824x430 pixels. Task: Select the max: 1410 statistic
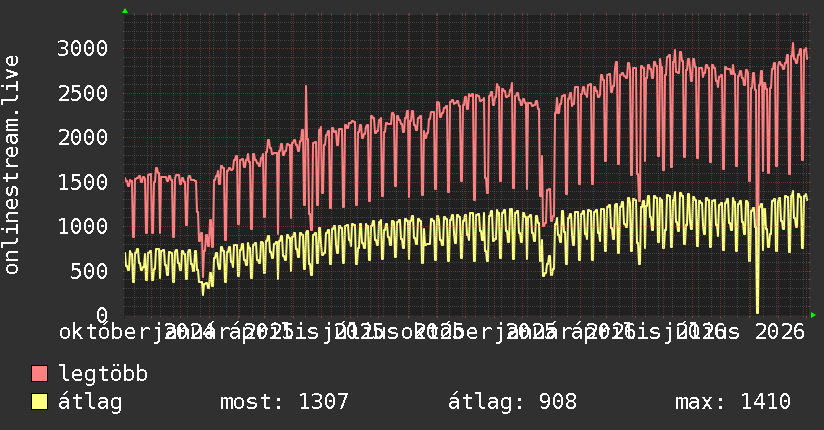pos(733,402)
